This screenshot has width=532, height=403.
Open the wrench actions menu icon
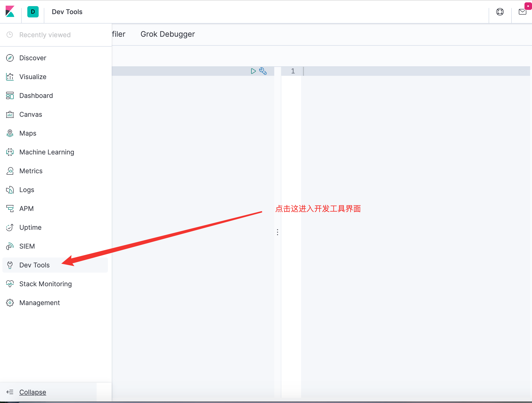point(263,71)
